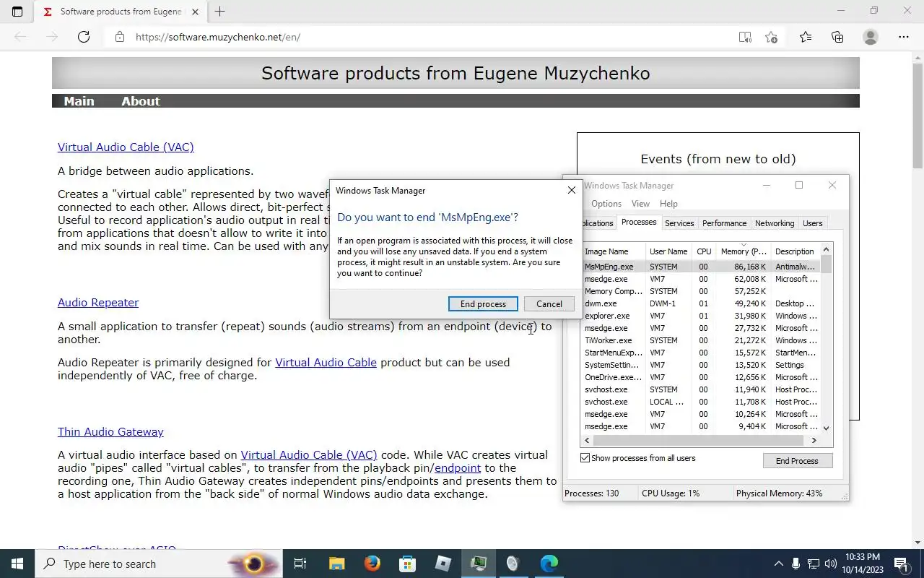Select the explorer.exe process row
924x578 pixels.
pyautogui.click(x=700, y=316)
